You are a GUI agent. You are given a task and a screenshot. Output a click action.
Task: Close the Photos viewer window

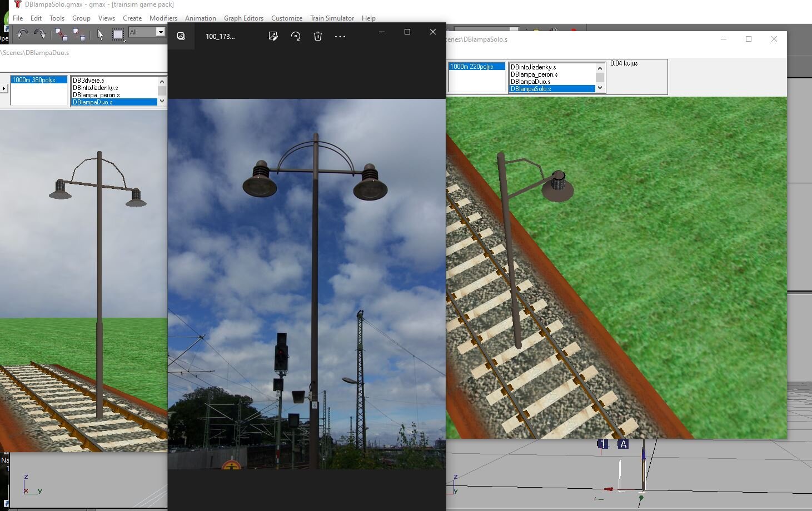point(433,32)
